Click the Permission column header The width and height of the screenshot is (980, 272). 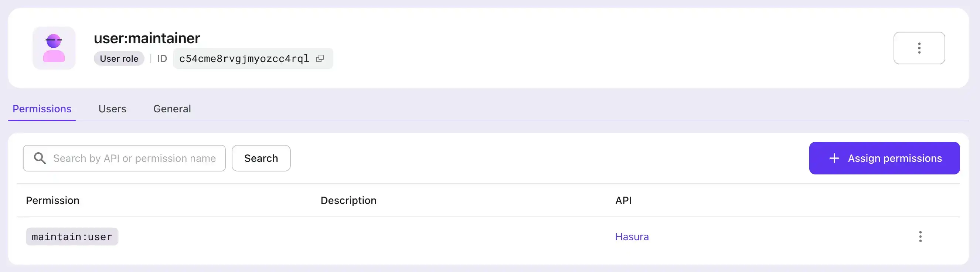(52, 200)
